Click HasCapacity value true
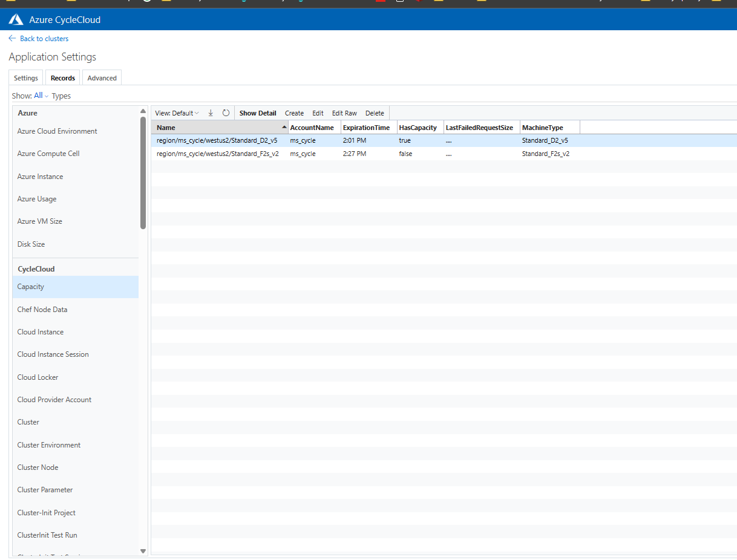The image size is (737, 560). click(405, 140)
